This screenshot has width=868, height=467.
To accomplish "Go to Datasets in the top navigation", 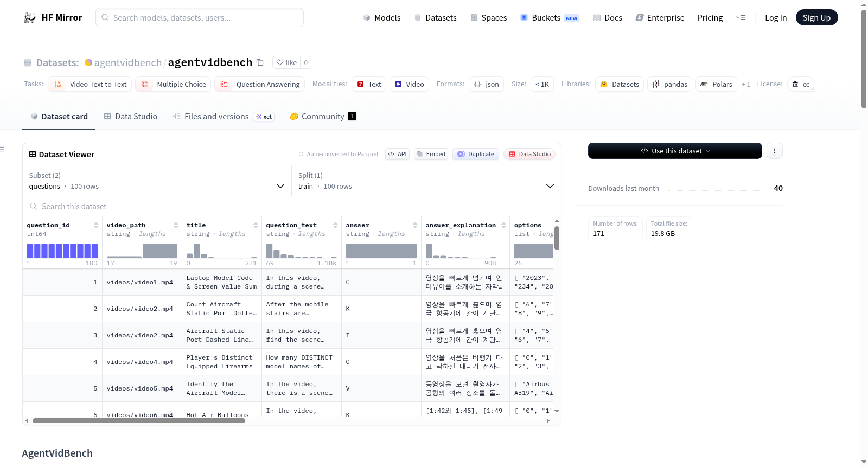I will point(435,17).
